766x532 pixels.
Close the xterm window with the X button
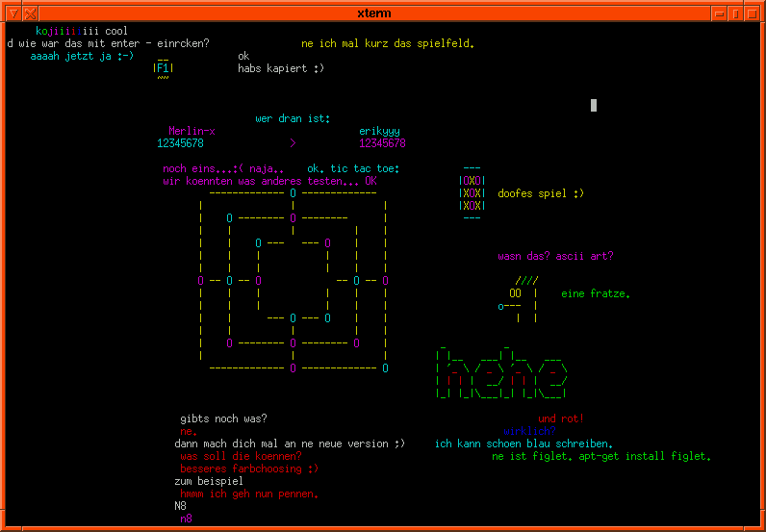[29, 13]
